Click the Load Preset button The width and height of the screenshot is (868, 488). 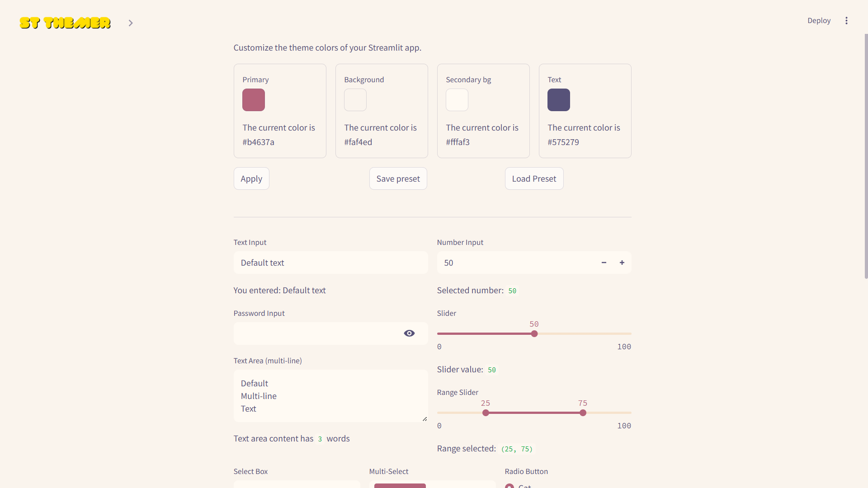pyautogui.click(x=534, y=178)
